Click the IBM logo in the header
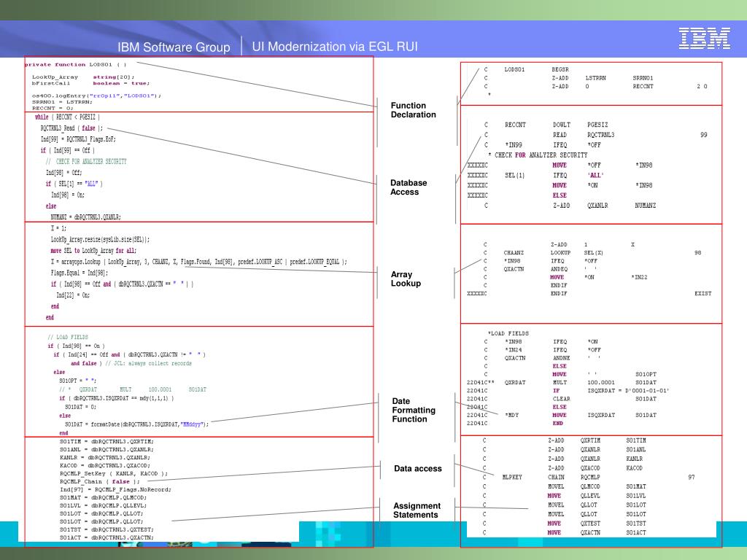Screen dimensions: 747x560 [x=705, y=38]
